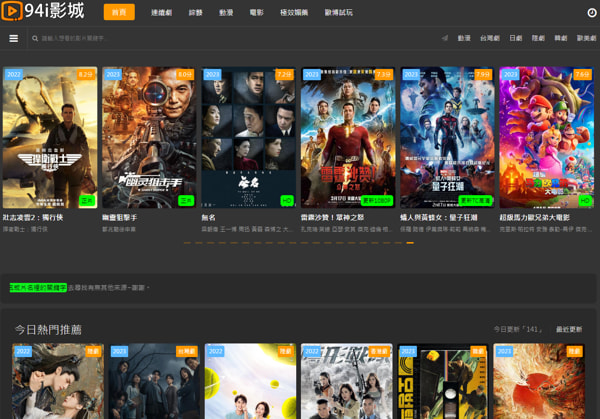The width and height of the screenshot is (600, 419).
Task: Open the 動漫 tab in top navigation
Action: point(226,13)
